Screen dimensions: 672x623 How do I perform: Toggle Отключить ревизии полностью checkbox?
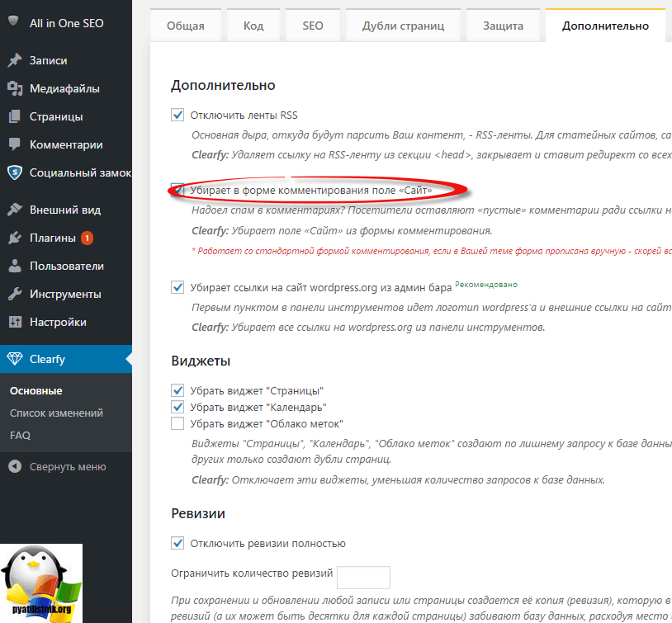click(x=177, y=543)
